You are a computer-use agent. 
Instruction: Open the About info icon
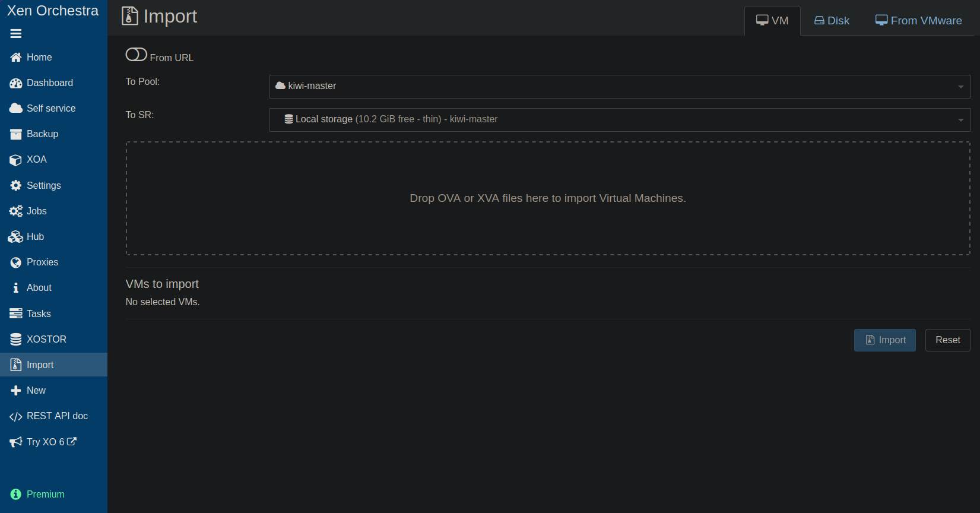pyautogui.click(x=16, y=288)
